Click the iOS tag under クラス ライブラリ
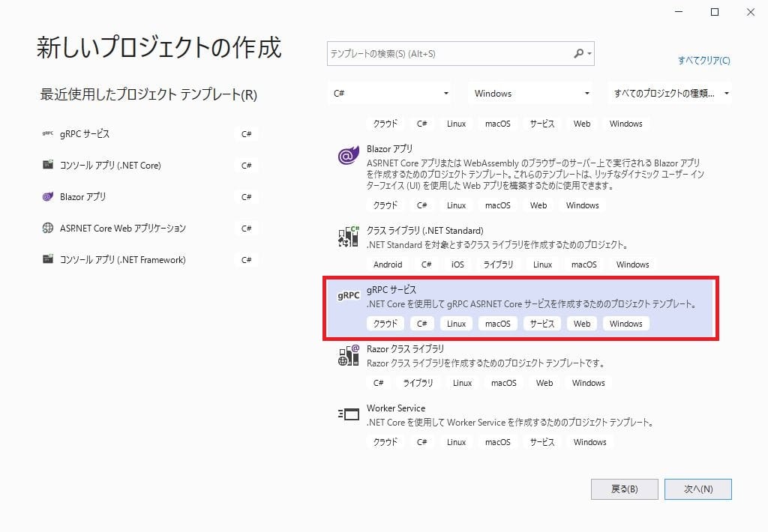The height and width of the screenshot is (532, 768). (457, 265)
